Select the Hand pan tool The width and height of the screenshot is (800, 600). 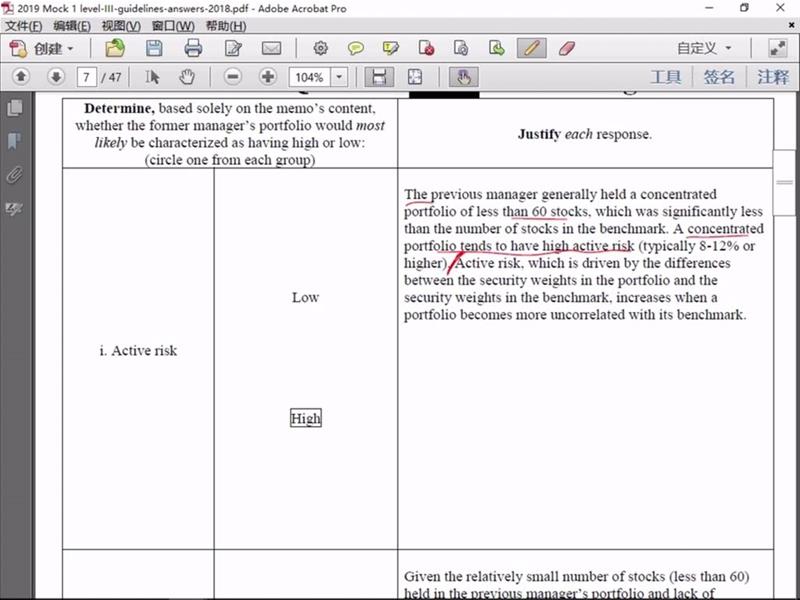pos(187,77)
